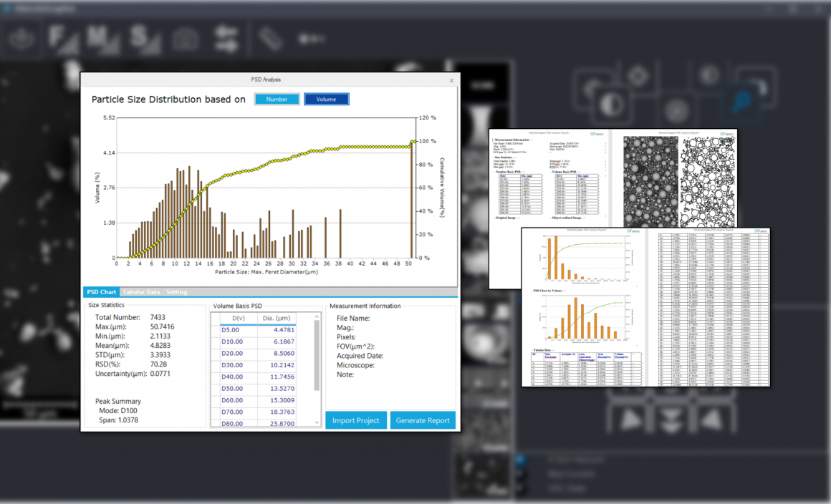
Task: Click the Volume Basis PSD scroll-down arrow
Action: coord(317,422)
